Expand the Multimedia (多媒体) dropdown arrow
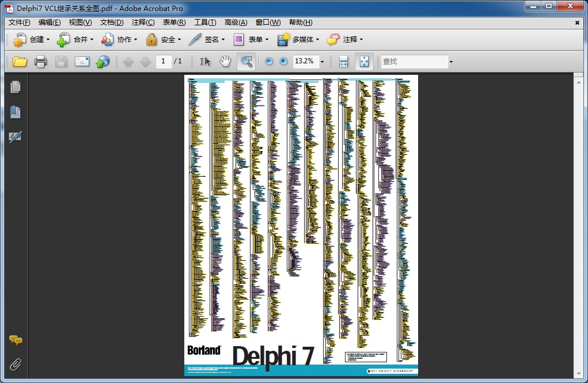Screen dimensions: 588x383 click(318, 40)
